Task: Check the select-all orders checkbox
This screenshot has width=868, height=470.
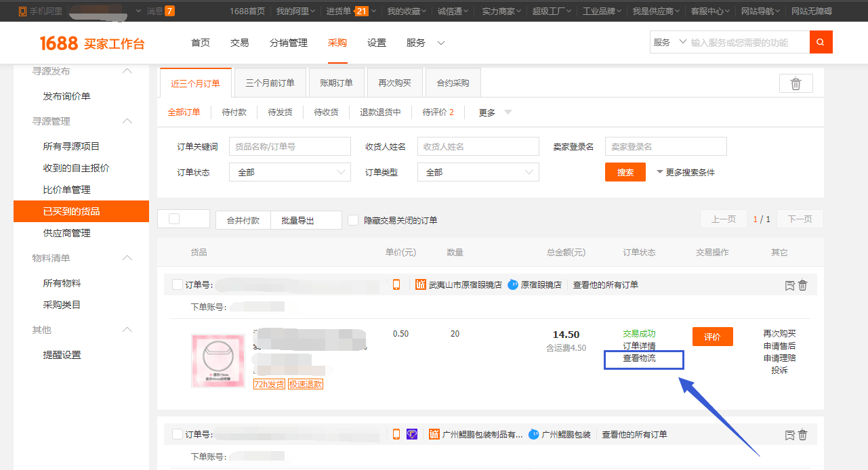Action: click(174, 219)
